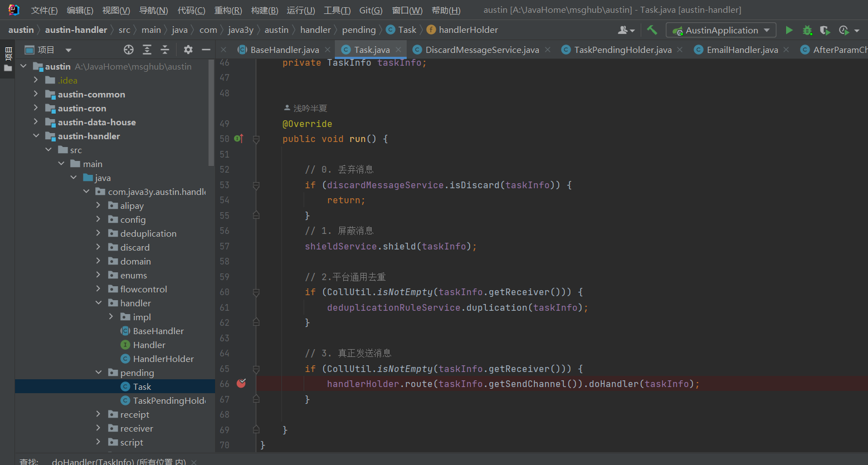Viewport: 868px width, 465px height.
Task: Collapse the austin-handler module in the tree
Action: tap(36, 135)
